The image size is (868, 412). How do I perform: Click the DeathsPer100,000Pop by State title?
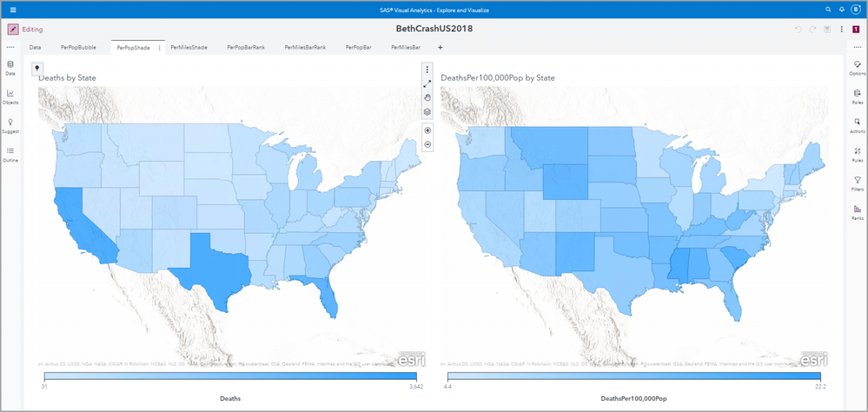pos(498,78)
